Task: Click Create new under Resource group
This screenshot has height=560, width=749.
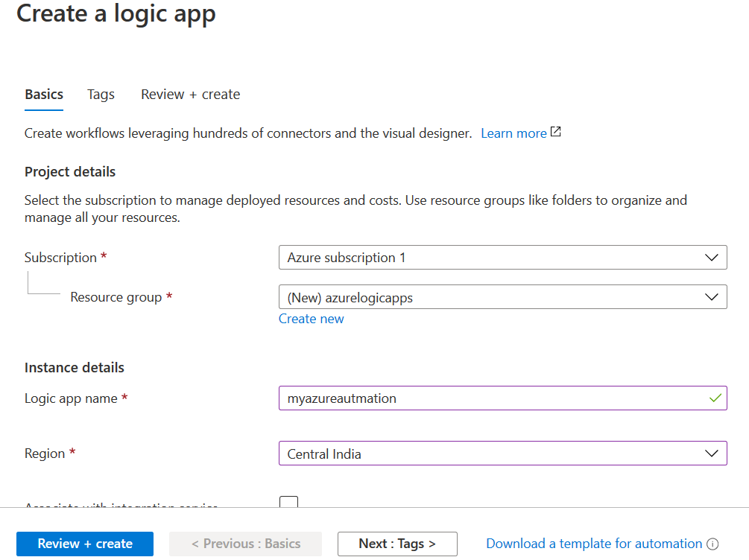Action: point(311,319)
